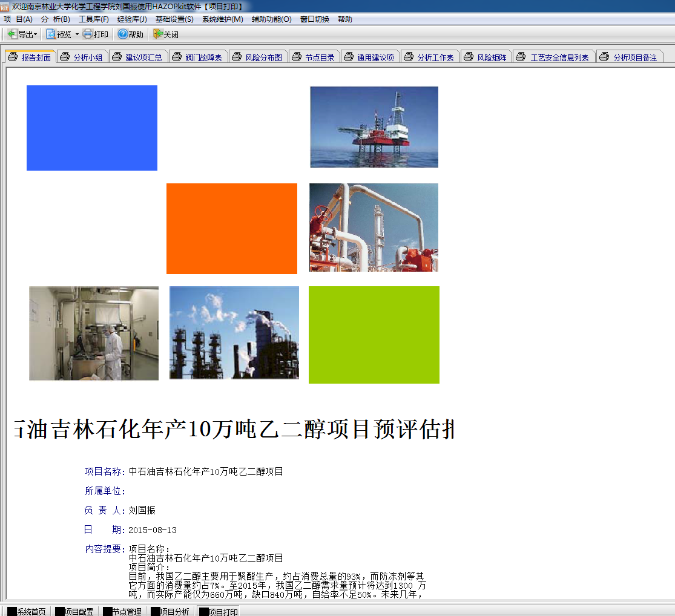Open the 基础设置(S) menu
The image size is (675, 616).
pos(174,19)
